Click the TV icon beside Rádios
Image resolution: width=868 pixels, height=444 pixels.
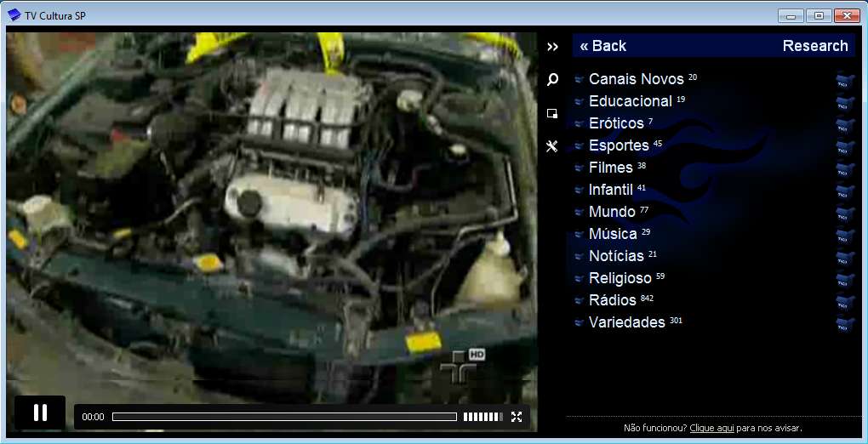[x=845, y=302]
